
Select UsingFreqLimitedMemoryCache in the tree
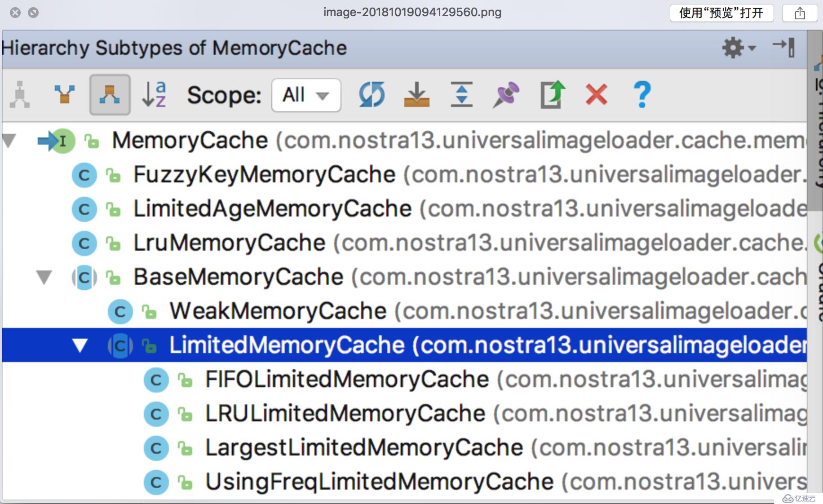(x=404, y=482)
